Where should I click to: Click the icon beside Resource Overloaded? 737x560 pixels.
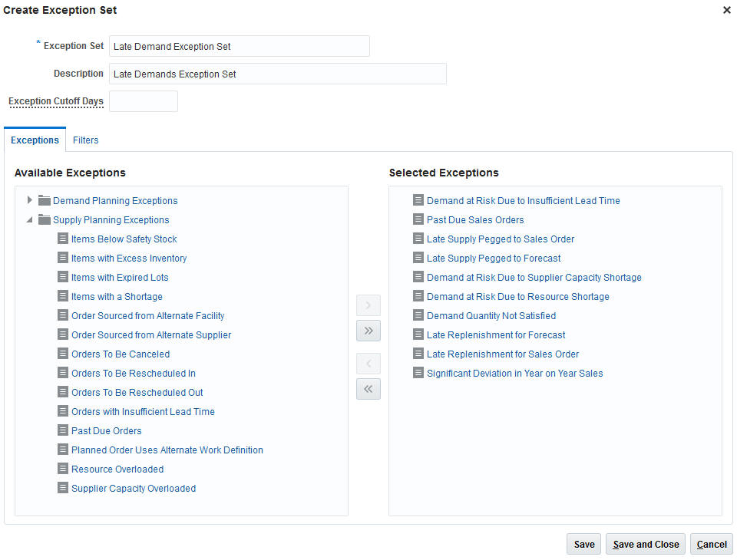pos(63,469)
